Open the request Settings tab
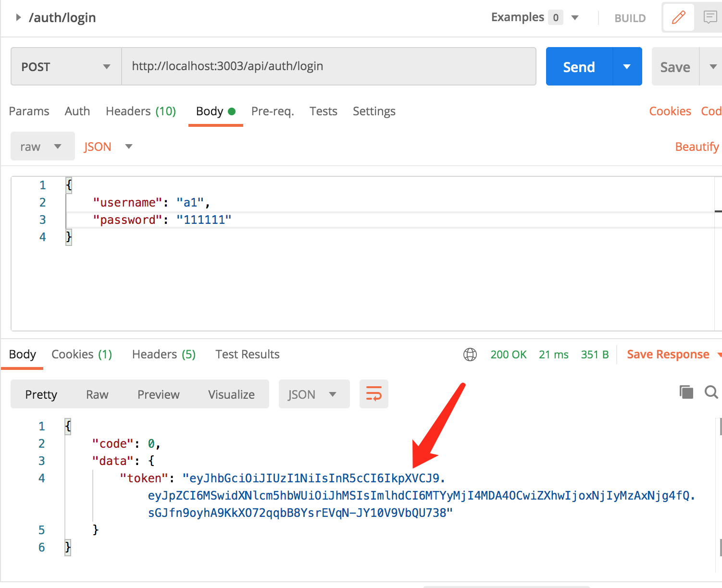This screenshot has width=722, height=588. 374,111
